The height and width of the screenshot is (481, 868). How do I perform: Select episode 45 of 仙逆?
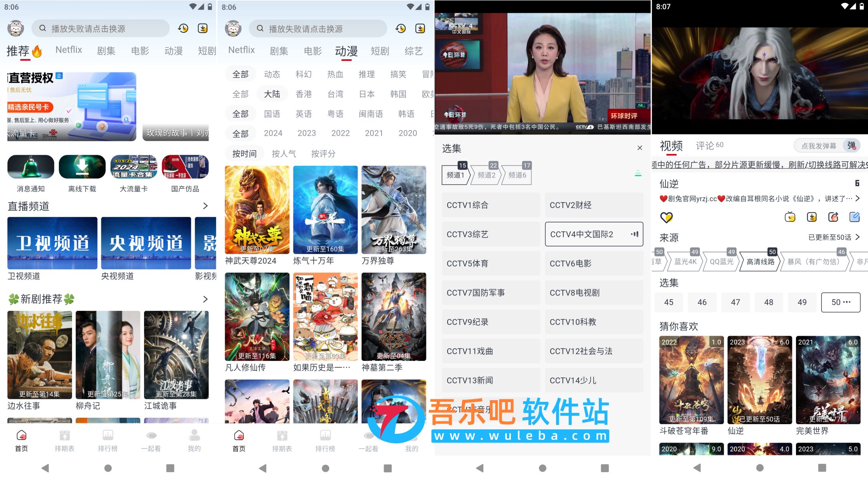[669, 302]
